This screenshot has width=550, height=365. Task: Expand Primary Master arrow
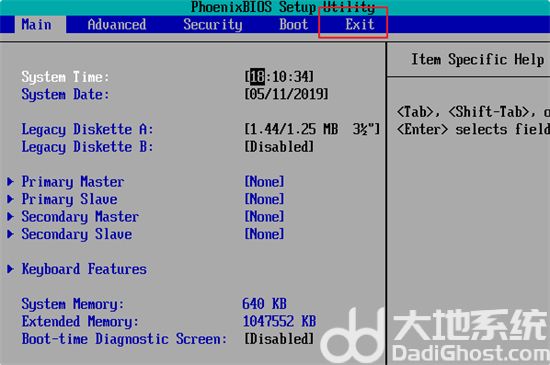click(x=10, y=182)
